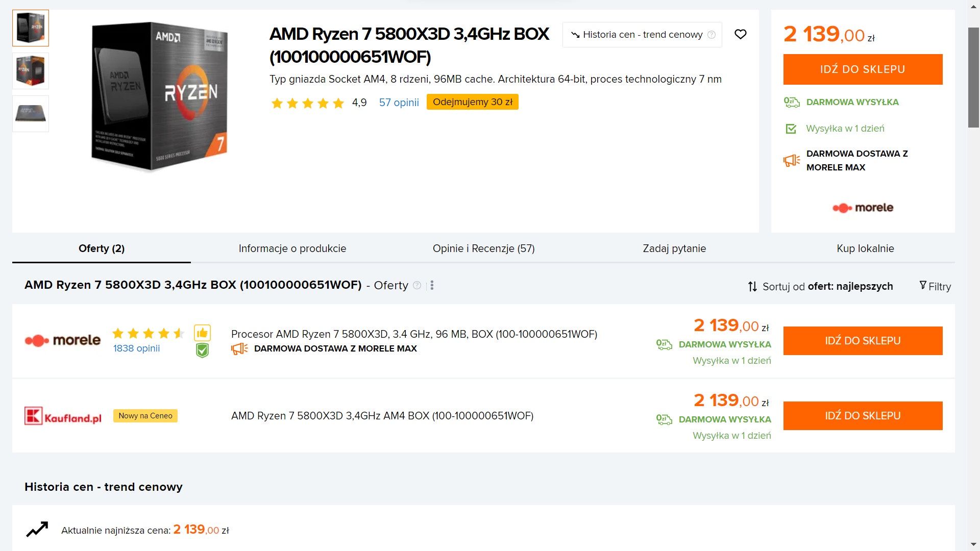Click DARMOWA WYSYŁKA text in price panel
The image size is (980, 551).
coord(852,102)
